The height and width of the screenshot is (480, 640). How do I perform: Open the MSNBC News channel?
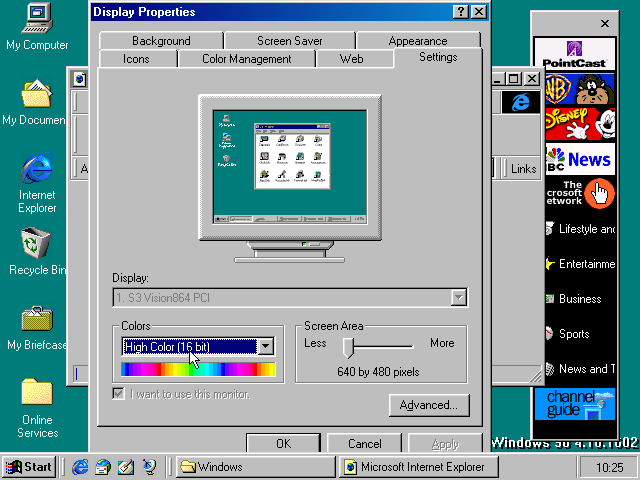tap(580, 159)
